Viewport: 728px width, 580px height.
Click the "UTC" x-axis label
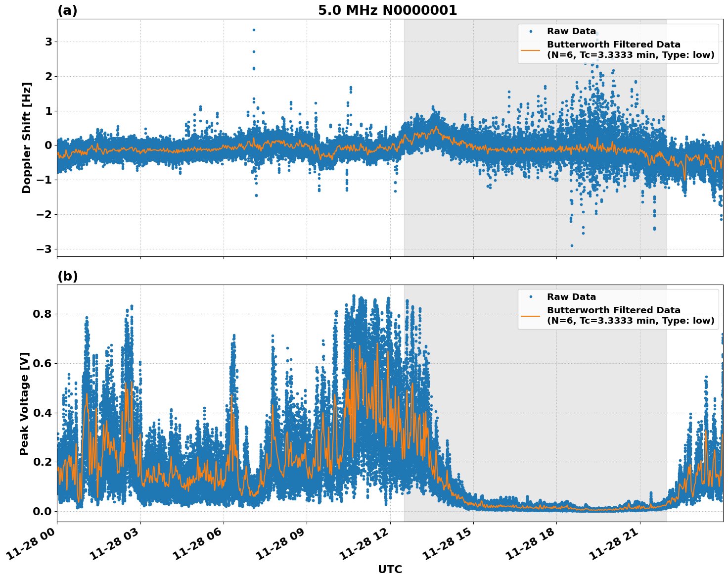tap(390, 569)
